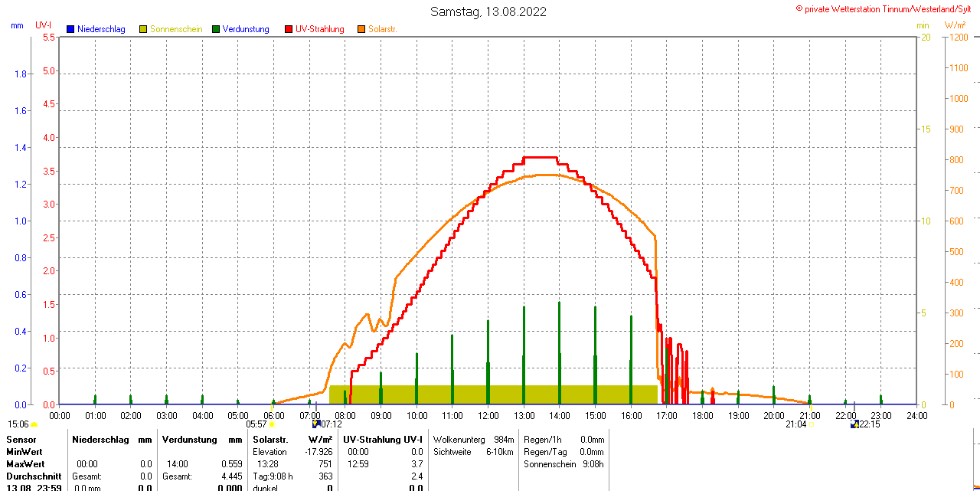The width and height of the screenshot is (980, 491).
Task: Click the Wolkenunterg value 984m
Action: click(504, 440)
